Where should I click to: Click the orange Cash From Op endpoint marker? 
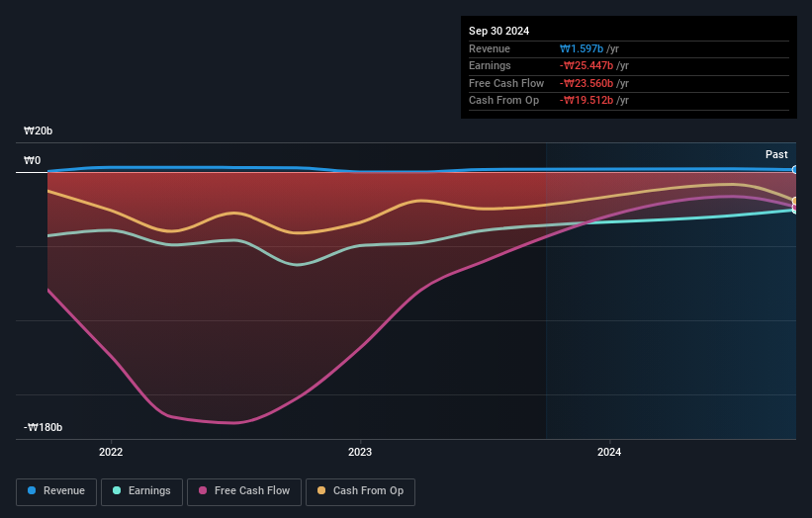(795, 201)
